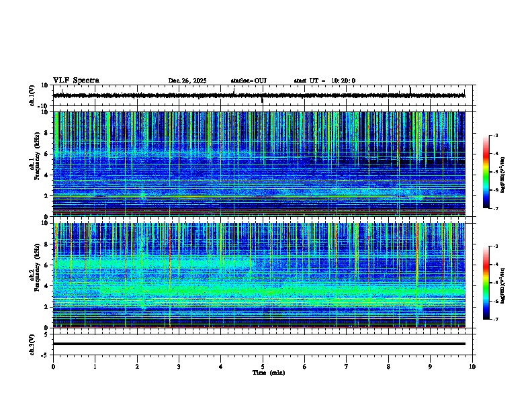Click the "ch.3(V)" axis label
The height and width of the screenshot is (411, 532).
(x=32, y=345)
